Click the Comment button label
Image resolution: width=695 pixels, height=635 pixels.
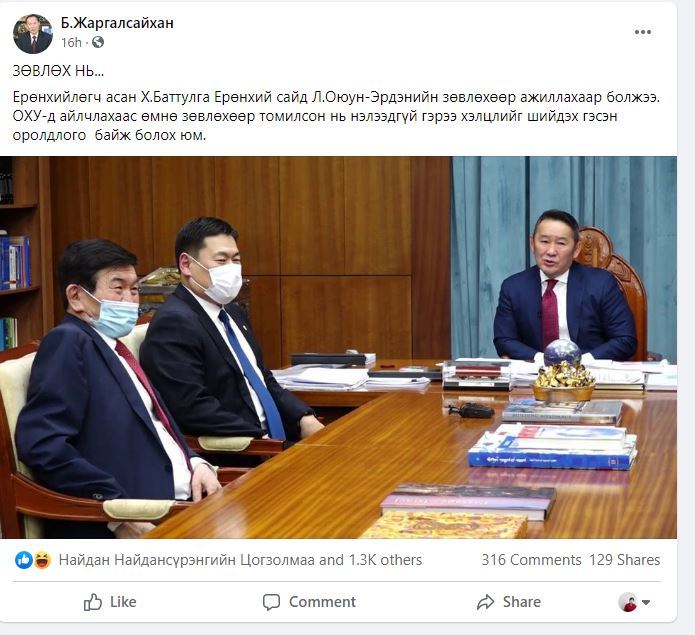coord(322,602)
